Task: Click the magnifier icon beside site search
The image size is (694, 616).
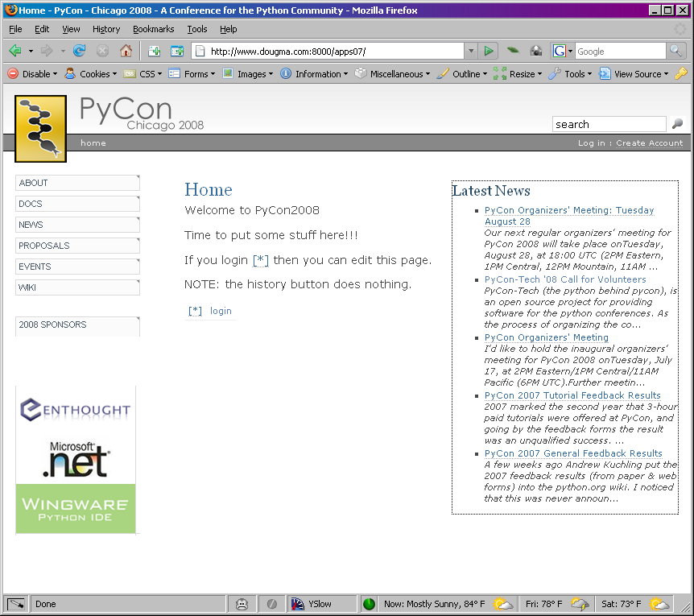Action: point(677,124)
